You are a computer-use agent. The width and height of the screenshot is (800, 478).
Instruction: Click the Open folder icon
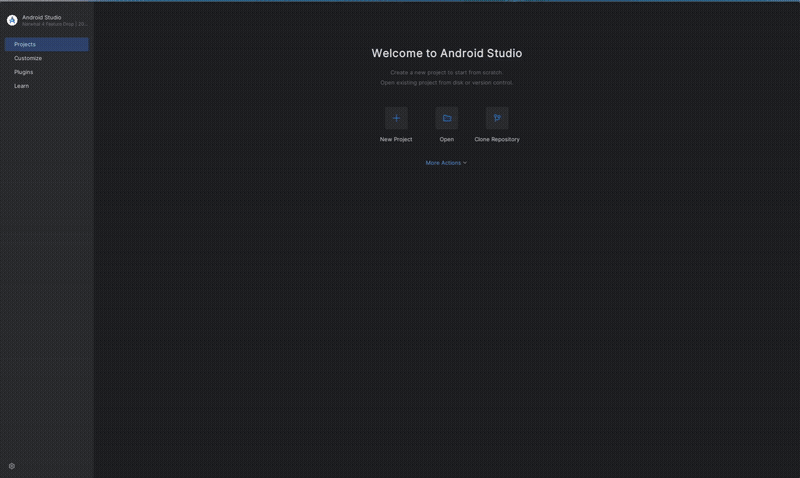click(446, 118)
